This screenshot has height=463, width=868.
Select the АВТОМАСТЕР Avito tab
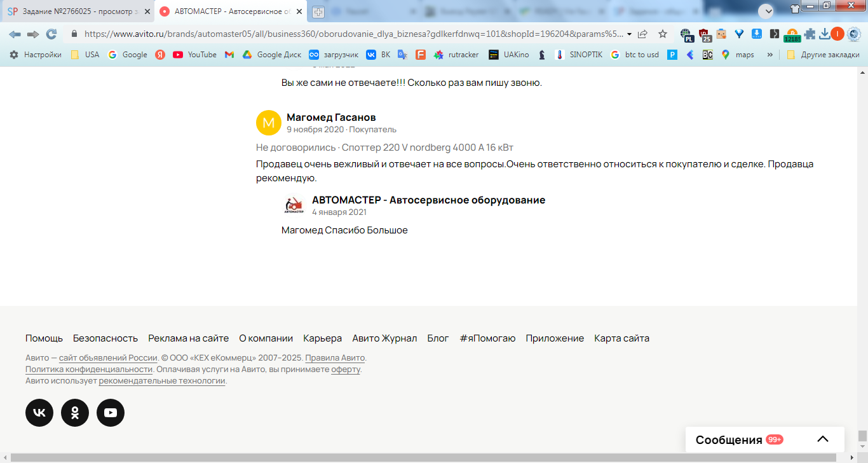[231, 11]
